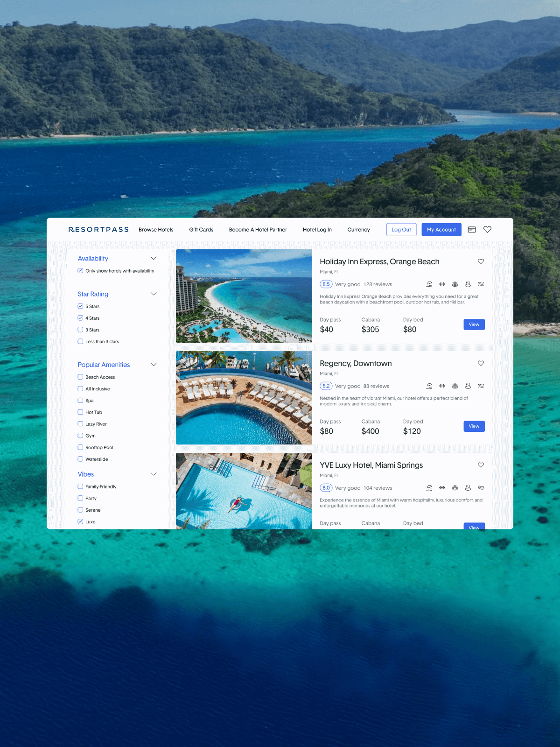Enable the Party vibe filter
This screenshot has height=747, width=560.
pyautogui.click(x=80, y=498)
